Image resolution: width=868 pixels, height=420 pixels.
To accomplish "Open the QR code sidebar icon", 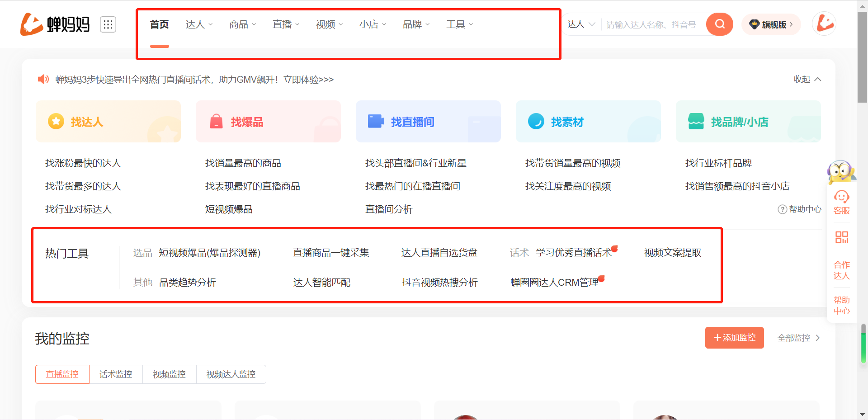I will pyautogui.click(x=842, y=237).
